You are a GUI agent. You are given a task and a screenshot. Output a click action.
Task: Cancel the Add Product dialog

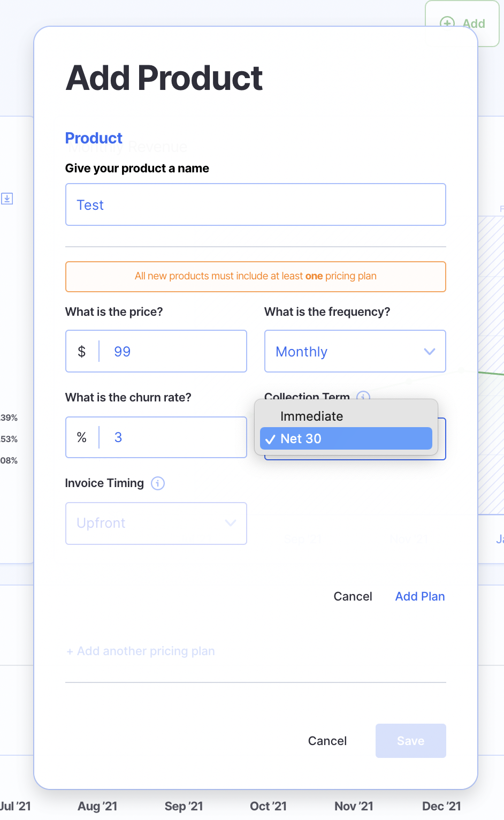[x=327, y=741]
